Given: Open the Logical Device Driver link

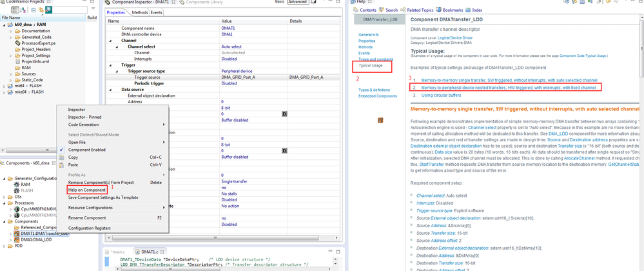Looking at the screenshot, I should tap(455, 38).
